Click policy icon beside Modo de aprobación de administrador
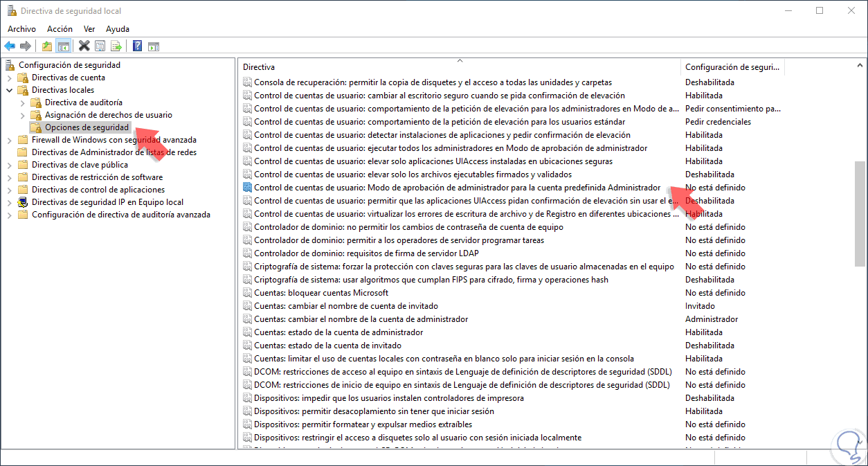This screenshot has width=868, height=466. [x=247, y=188]
